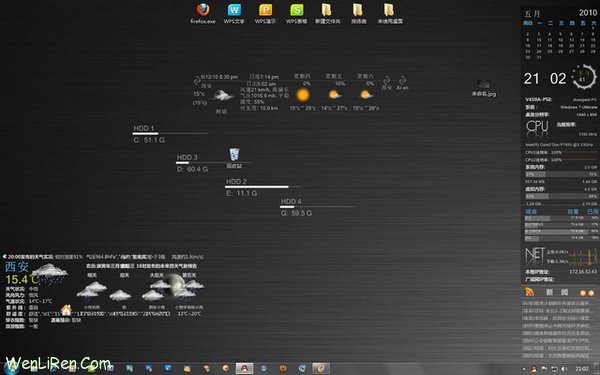
Task: Click the 新闻 news header
Action: click(x=557, y=292)
